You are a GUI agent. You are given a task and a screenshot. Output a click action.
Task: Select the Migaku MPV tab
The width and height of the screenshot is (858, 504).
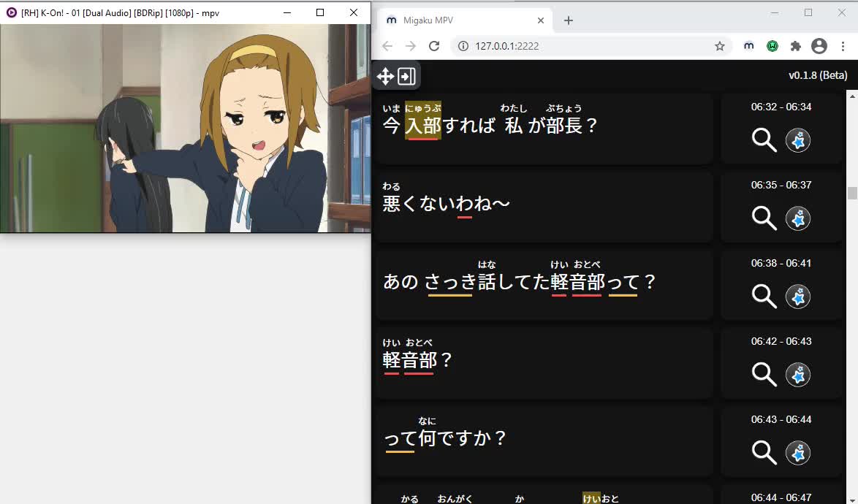pyautogui.click(x=463, y=20)
